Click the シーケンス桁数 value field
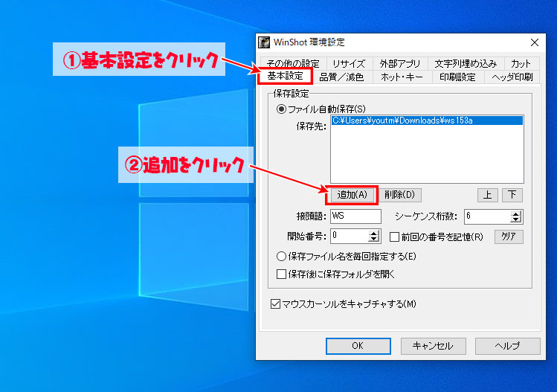This screenshot has height=392, width=557. pos(487,216)
